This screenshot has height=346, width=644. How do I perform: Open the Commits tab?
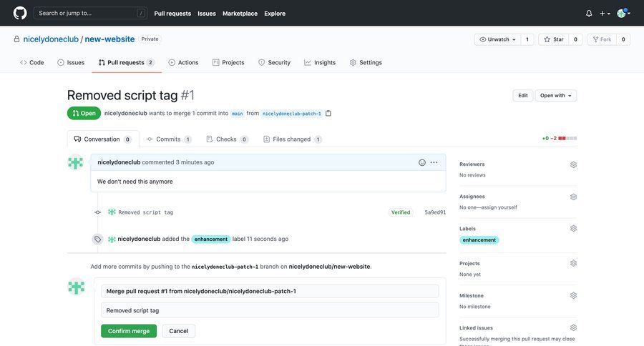[169, 139]
